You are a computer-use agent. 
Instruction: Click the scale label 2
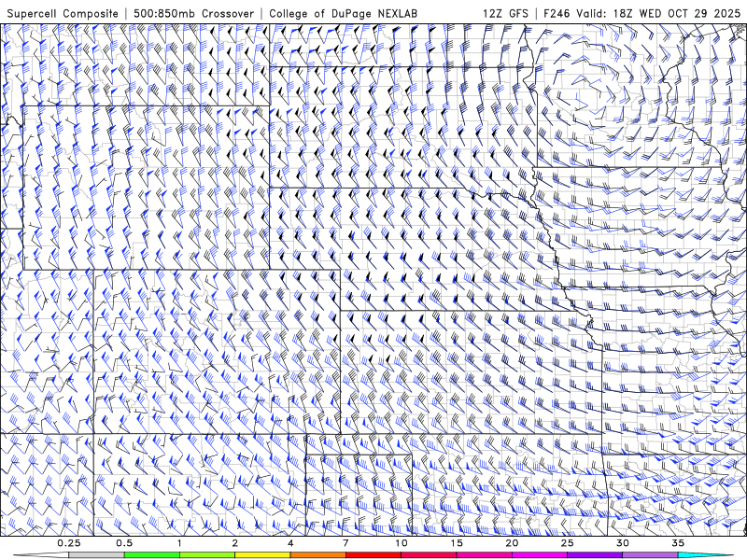[235, 543]
